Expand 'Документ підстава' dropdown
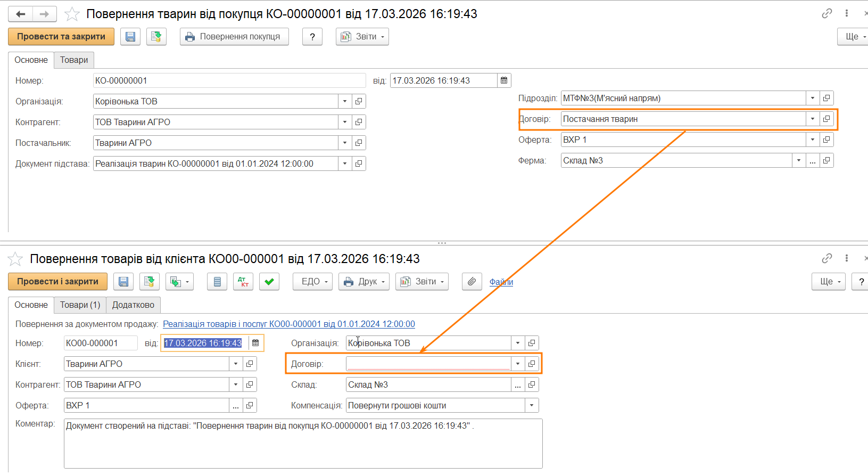 click(345, 163)
